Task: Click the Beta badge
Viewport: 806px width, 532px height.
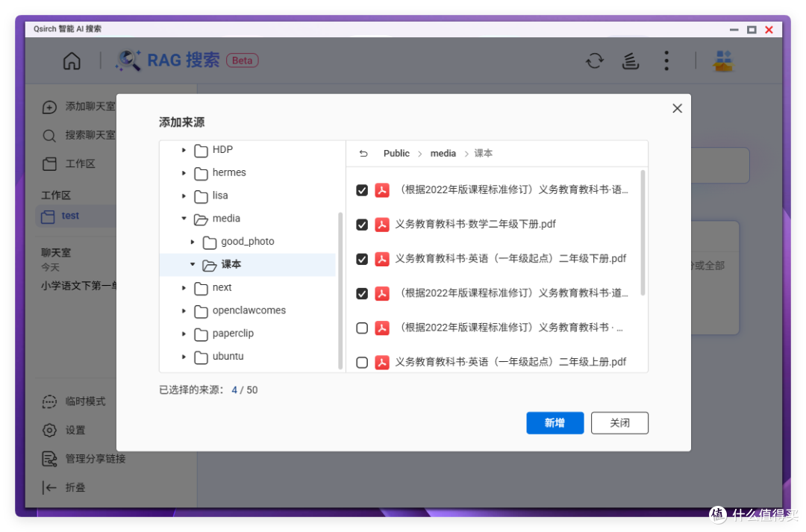Action: pyautogui.click(x=242, y=60)
